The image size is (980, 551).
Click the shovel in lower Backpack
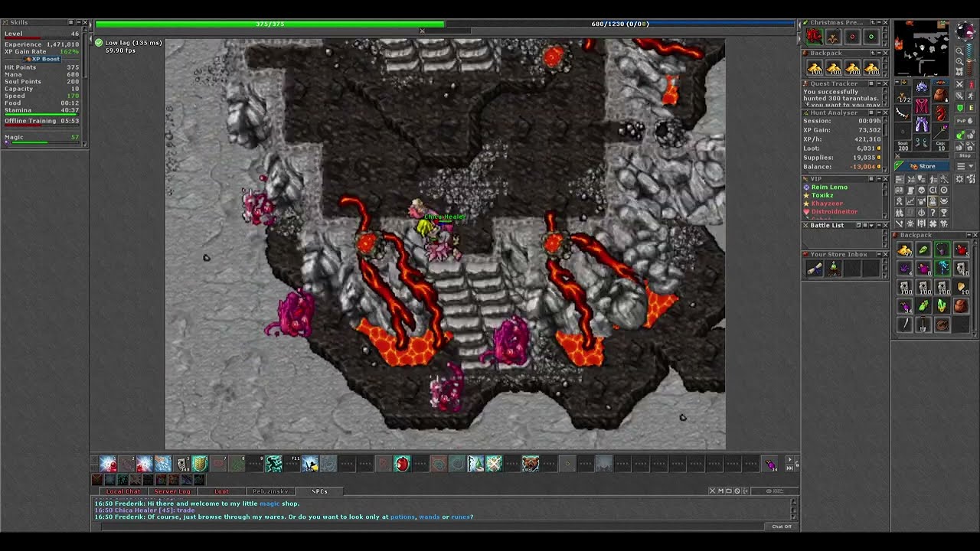923,324
